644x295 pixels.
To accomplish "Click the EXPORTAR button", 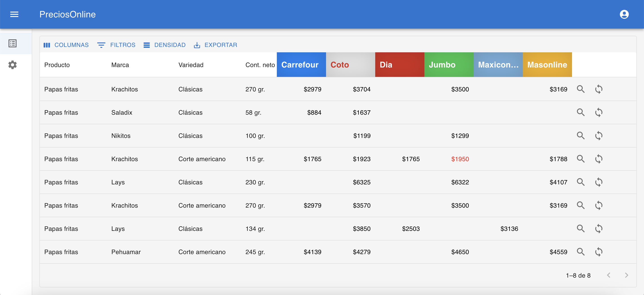I will tap(216, 45).
